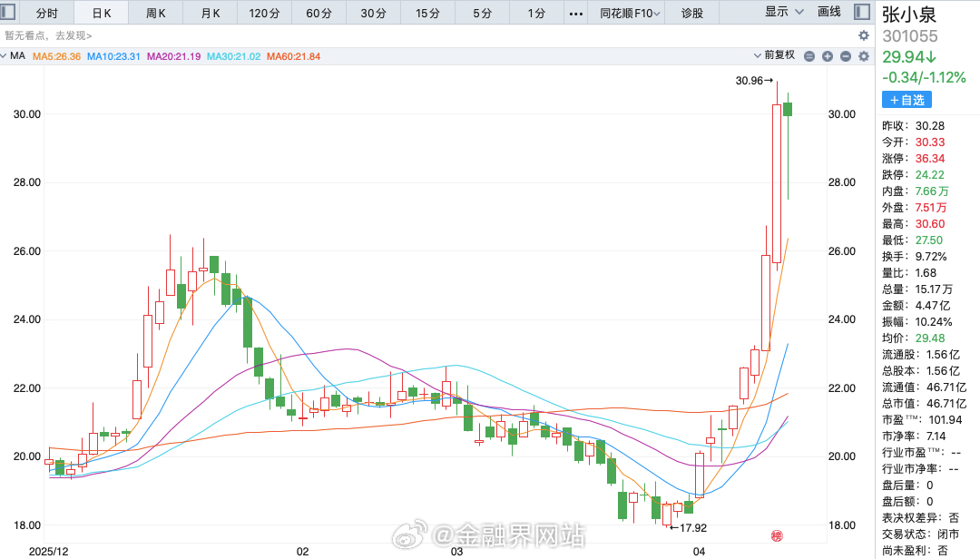Click the ellipsis icon for more chart periods

(575, 13)
